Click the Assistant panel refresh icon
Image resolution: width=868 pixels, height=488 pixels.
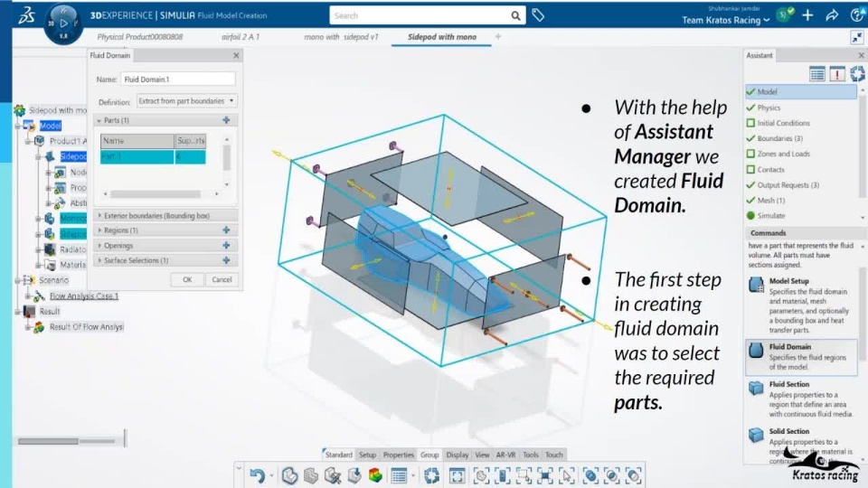[857, 73]
